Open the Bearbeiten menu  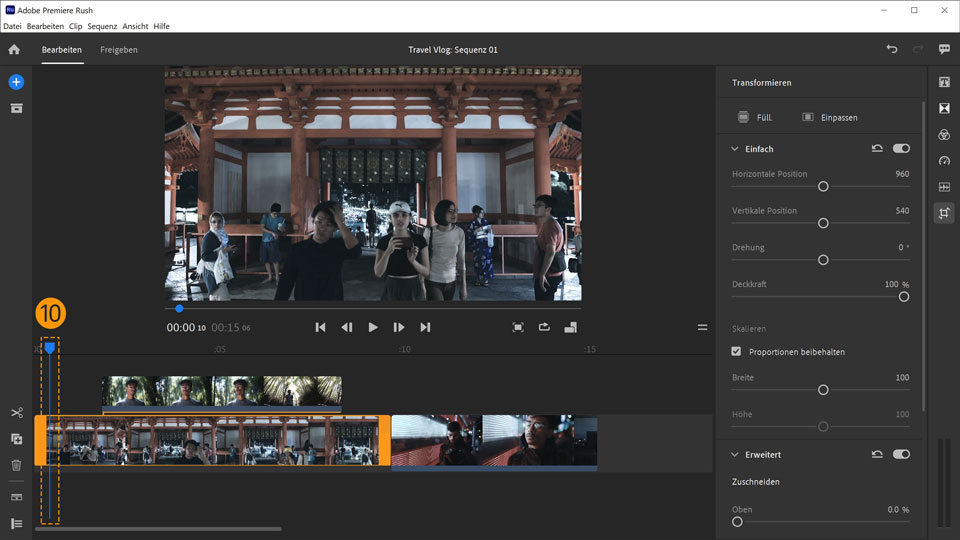45,26
